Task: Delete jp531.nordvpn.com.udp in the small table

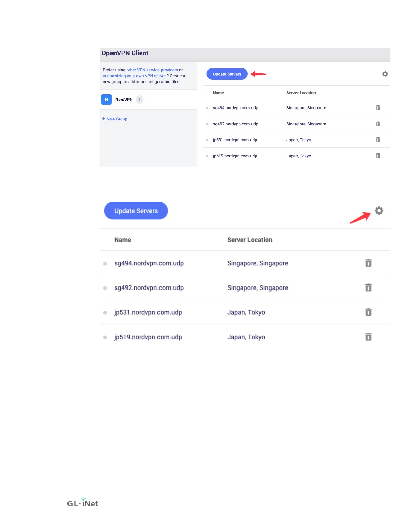Action: pos(378,140)
